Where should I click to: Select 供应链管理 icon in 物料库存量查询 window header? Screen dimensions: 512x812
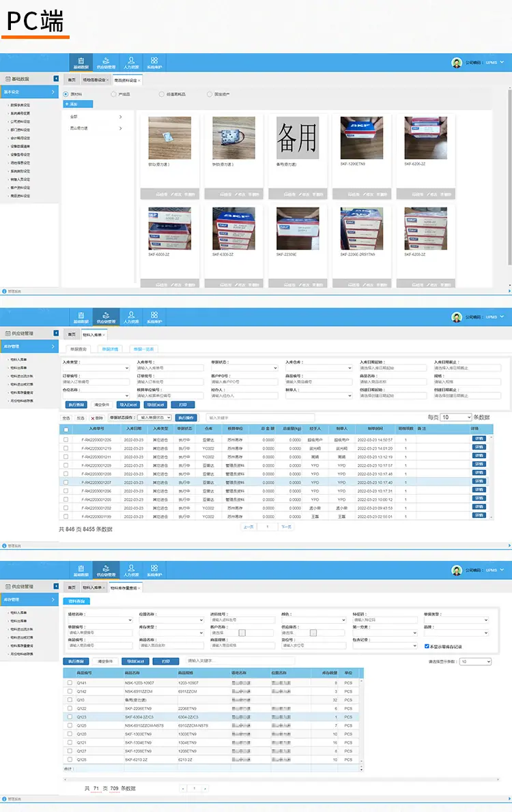click(106, 570)
